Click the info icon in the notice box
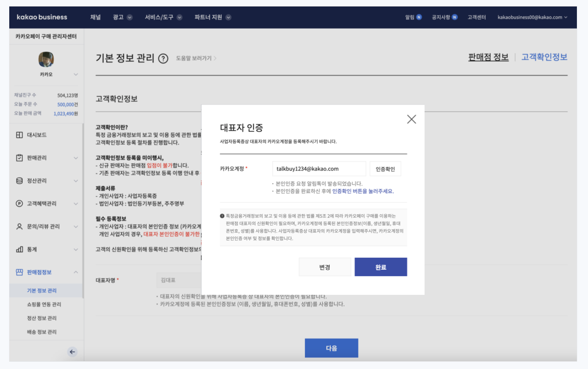Screen dimensions: 588x369 coord(222,216)
